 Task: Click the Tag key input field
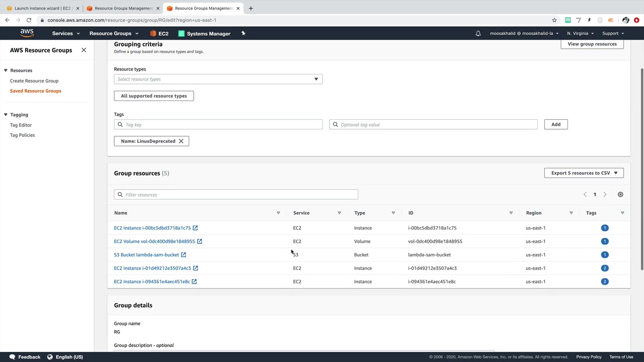(218, 125)
